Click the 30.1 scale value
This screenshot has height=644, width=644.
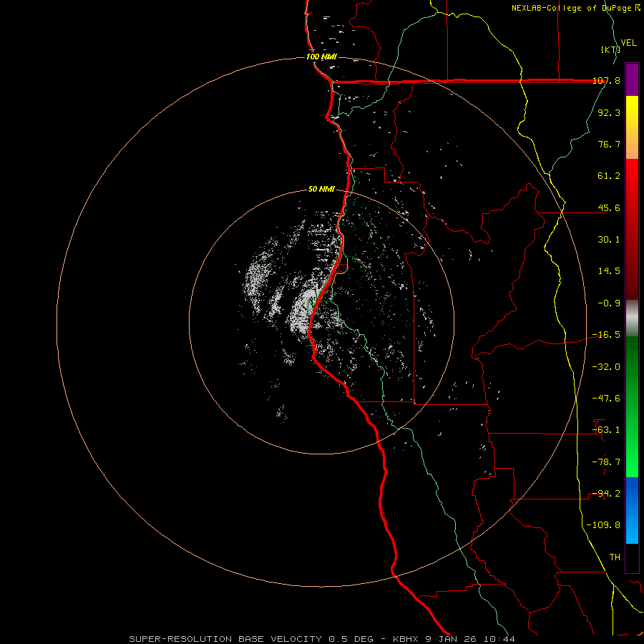pyautogui.click(x=609, y=240)
